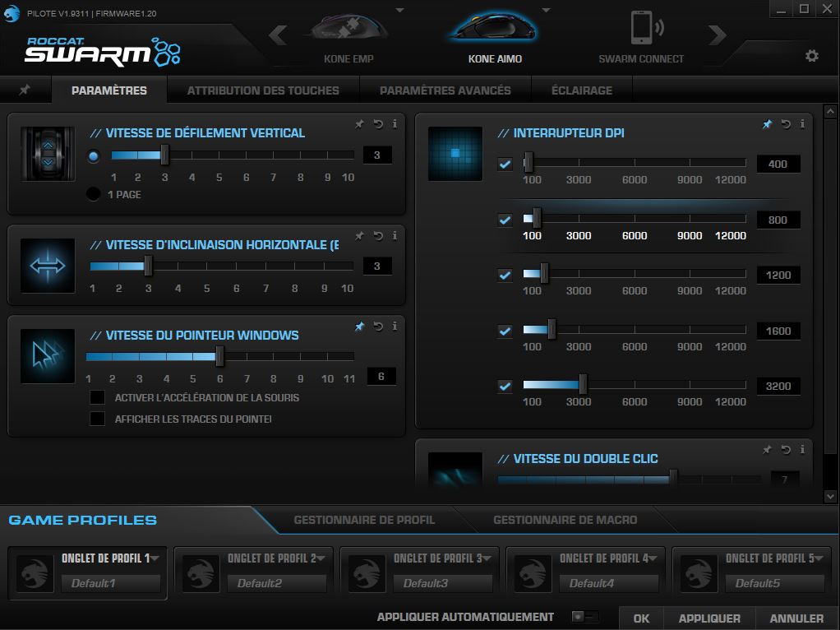Toggle Appliquer automatiquement switch
Image resolution: width=840 pixels, height=630 pixels.
tap(584, 617)
